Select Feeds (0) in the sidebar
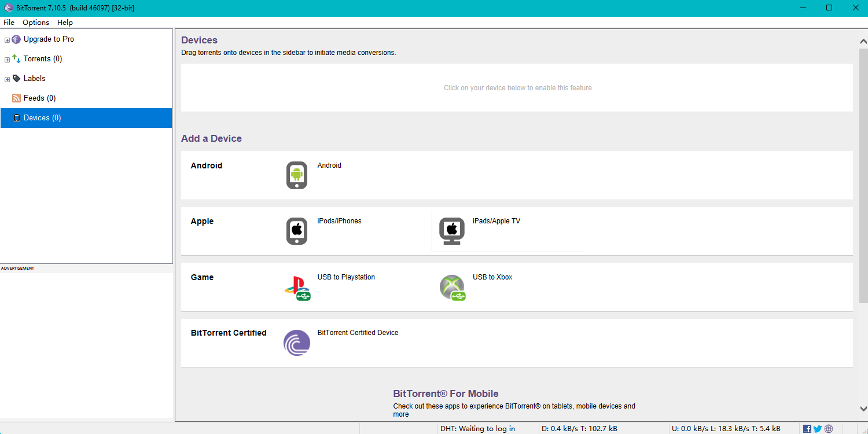 tap(39, 98)
